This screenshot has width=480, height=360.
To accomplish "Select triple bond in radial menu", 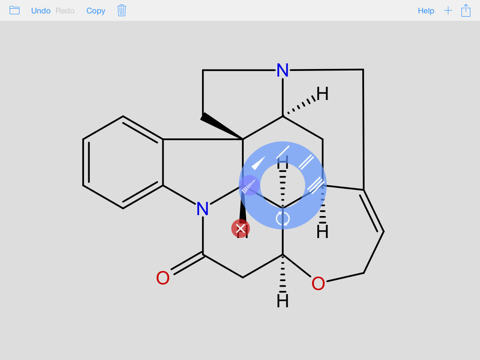I will (x=316, y=185).
